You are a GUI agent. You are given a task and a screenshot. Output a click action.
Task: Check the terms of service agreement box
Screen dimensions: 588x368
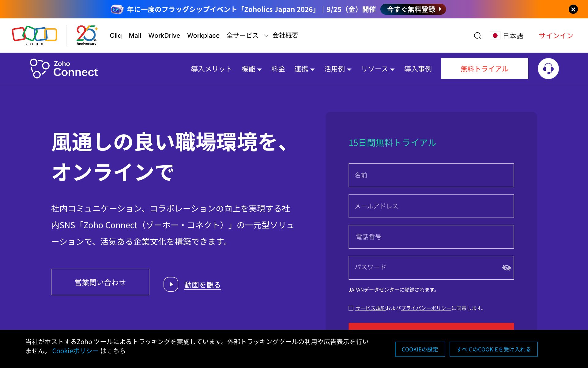pyautogui.click(x=351, y=308)
